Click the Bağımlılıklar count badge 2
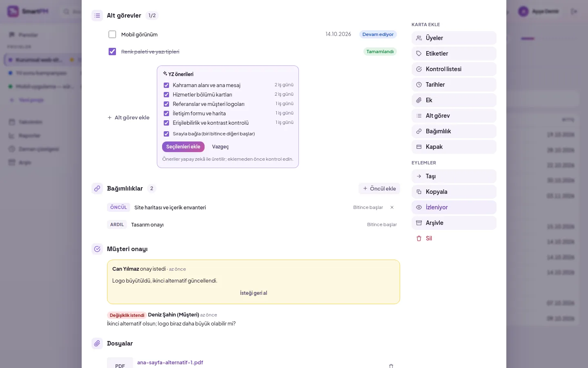This screenshot has height=368, width=588. click(x=151, y=188)
